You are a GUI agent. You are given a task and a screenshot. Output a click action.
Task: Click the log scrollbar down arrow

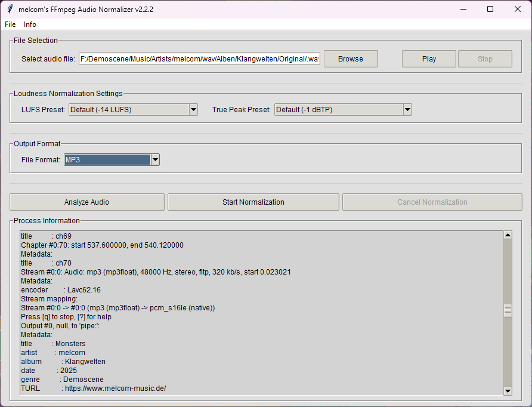(508, 391)
